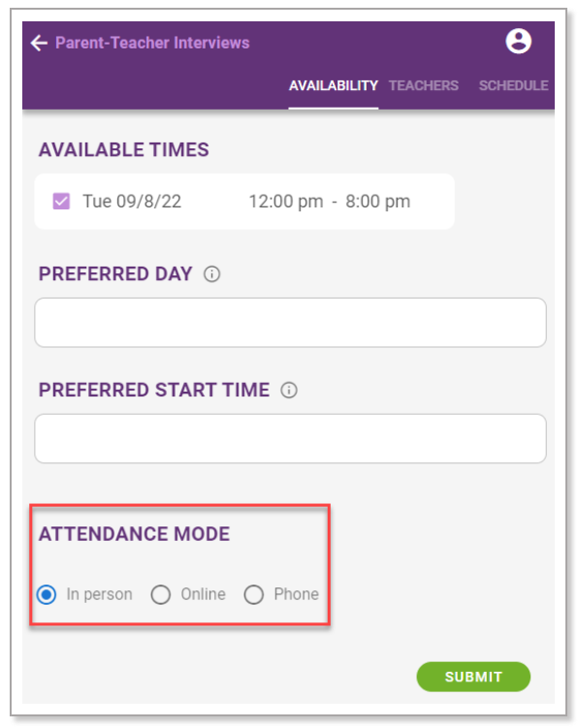Open the Preferred Day selection box
Image resolution: width=578 pixels, height=728 pixels.
point(290,323)
